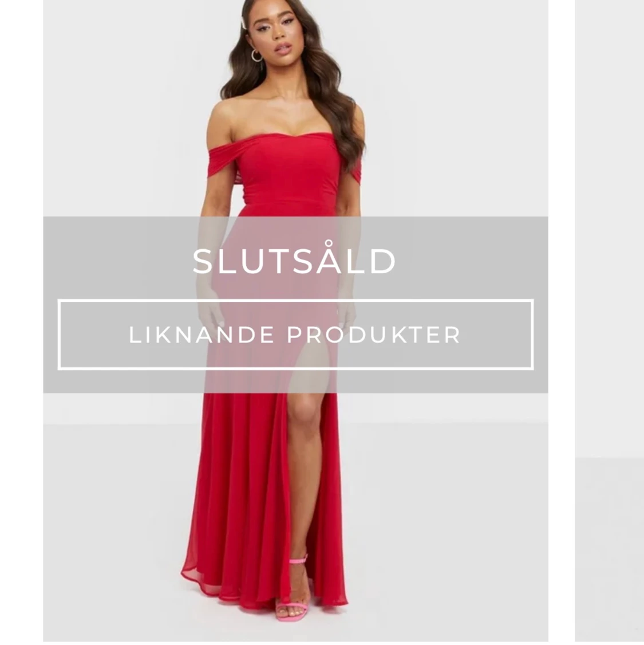
Task: Click the white gap between product cards
Action: click(x=562, y=321)
